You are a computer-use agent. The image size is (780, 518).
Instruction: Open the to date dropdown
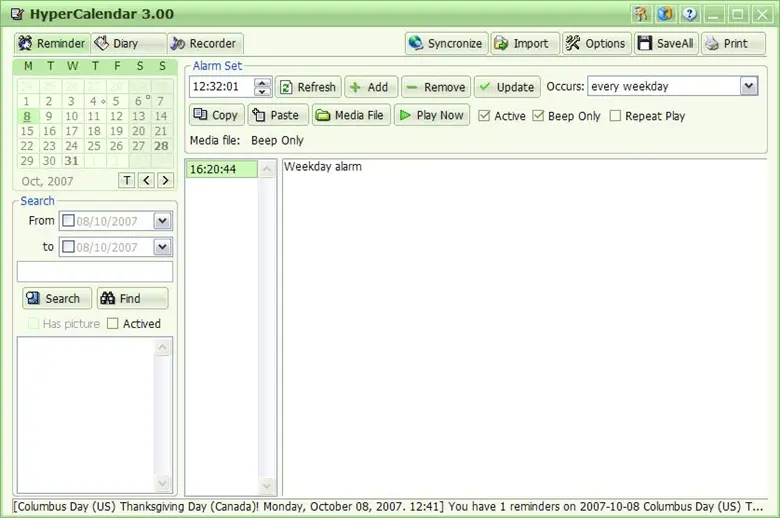162,246
